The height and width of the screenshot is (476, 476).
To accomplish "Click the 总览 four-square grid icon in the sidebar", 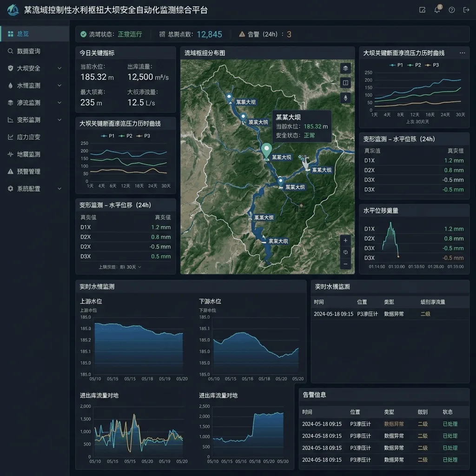I will click(x=10, y=33).
